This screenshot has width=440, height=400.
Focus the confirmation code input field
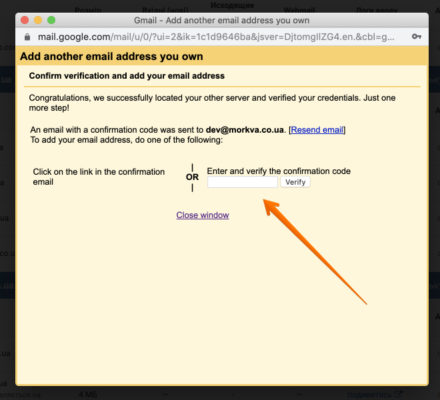pyautogui.click(x=242, y=182)
